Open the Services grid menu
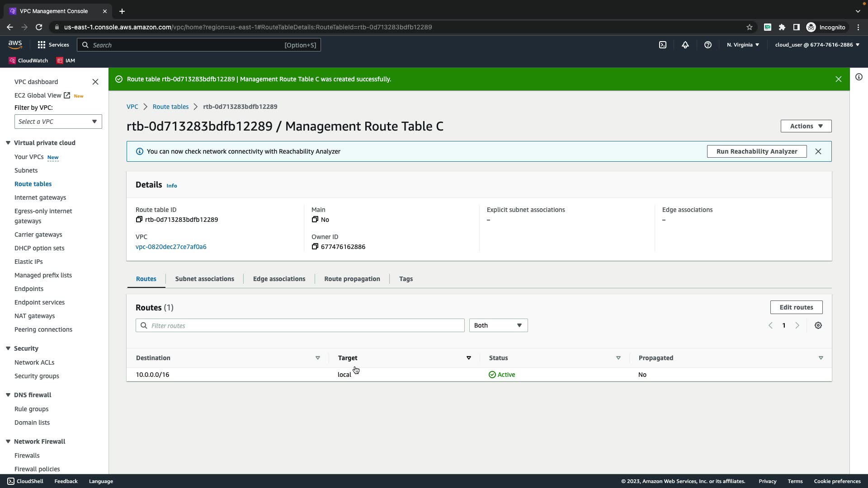 (x=53, y=45)
